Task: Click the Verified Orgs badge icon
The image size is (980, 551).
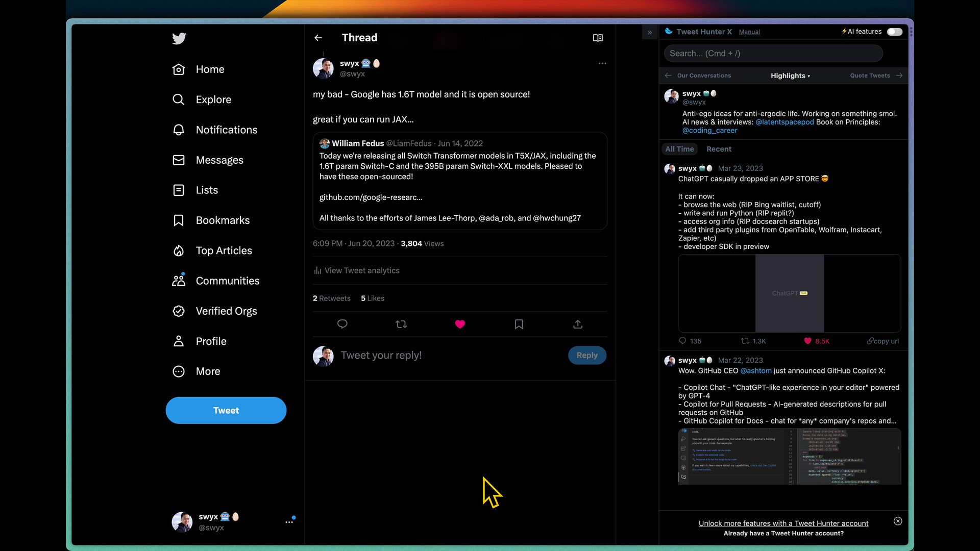Action: click(179, 311)
